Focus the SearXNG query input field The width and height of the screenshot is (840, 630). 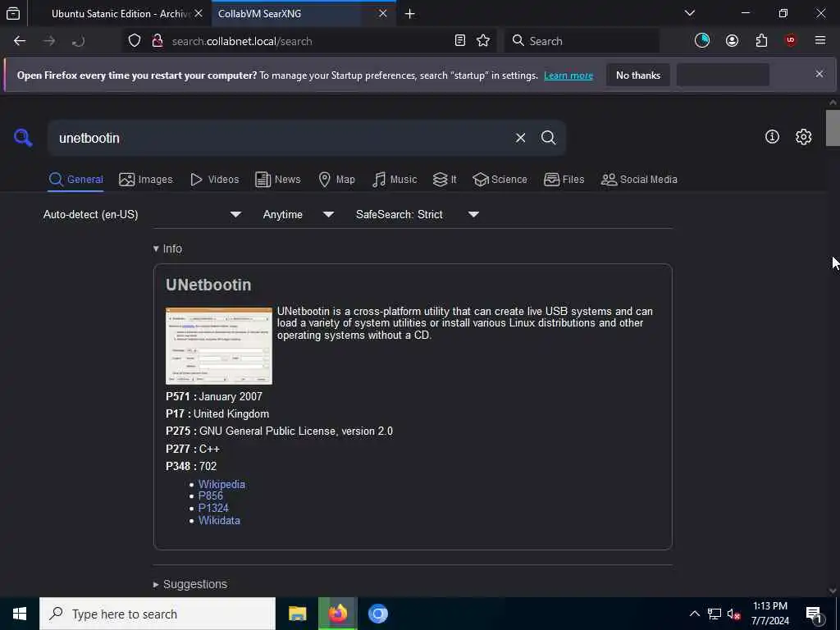tap(281, 138)
